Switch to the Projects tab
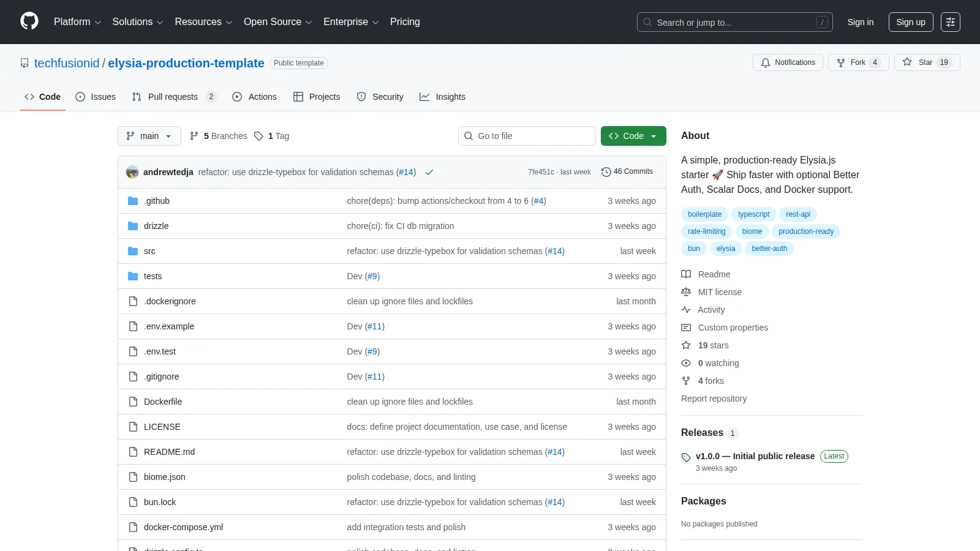The width and height of the screenshot is (980, 551). point(317,97)
